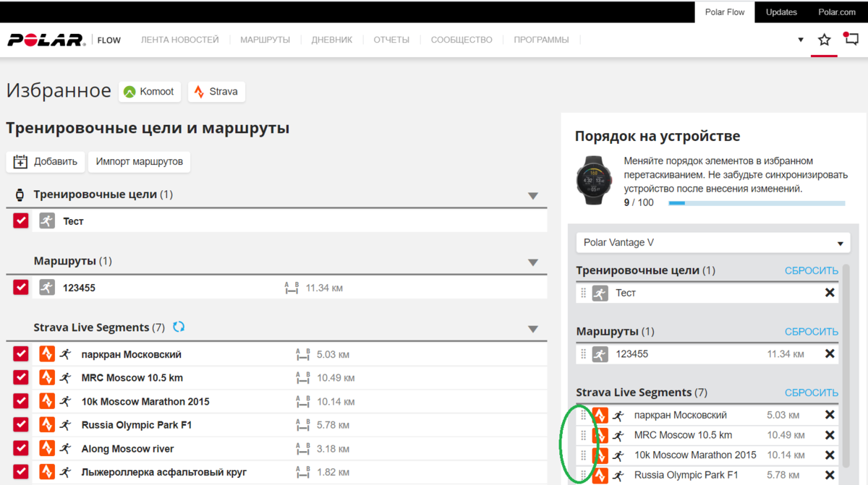Open the account dropdown arrow in header
The image size is (868, 485).
tap(801, 40)
